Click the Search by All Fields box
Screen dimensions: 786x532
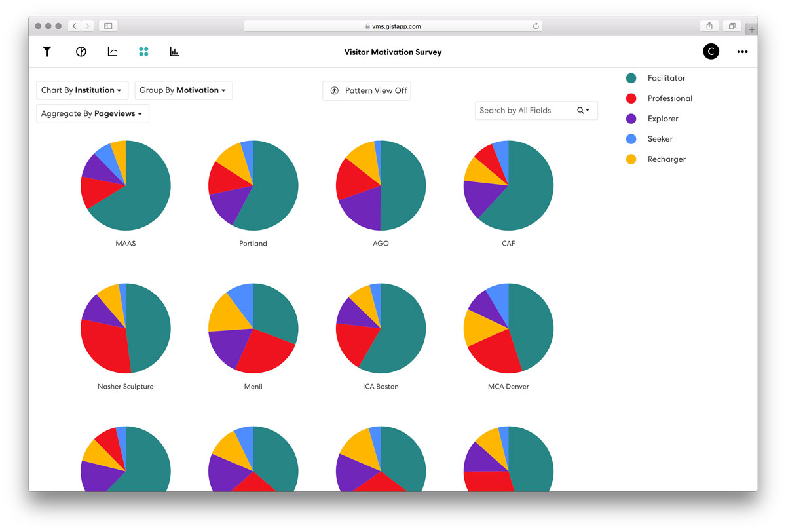[536, 111]
